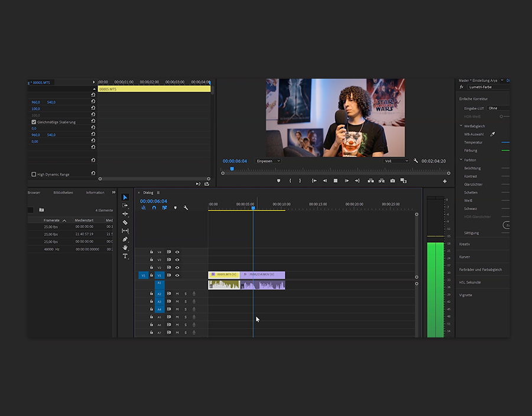Click the Add Marker icon in Program Monitor
532x416 pixels.
tap(278, 181)
